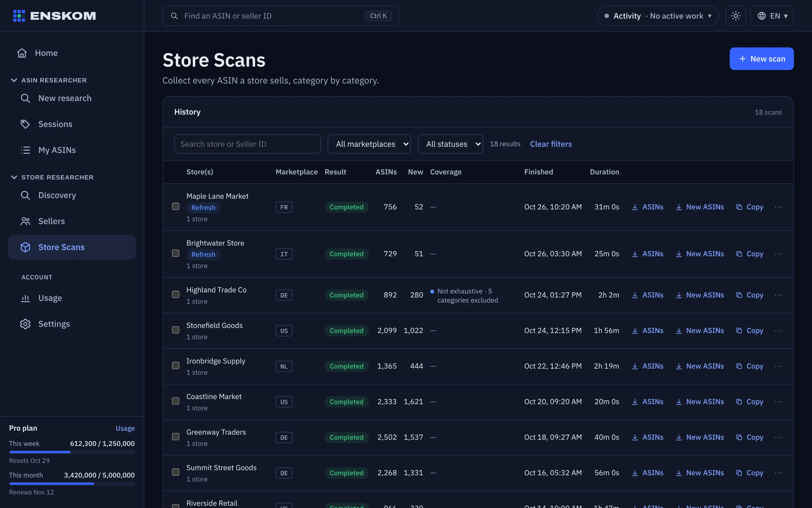Toggle the light/dark theme sun icon
812x508 pixels.
tap(736, 16)
